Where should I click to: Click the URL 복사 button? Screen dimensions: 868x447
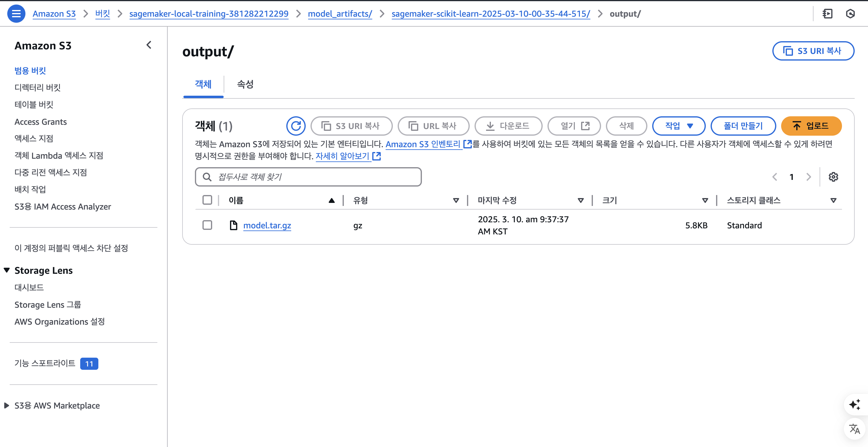coord(433,126)
